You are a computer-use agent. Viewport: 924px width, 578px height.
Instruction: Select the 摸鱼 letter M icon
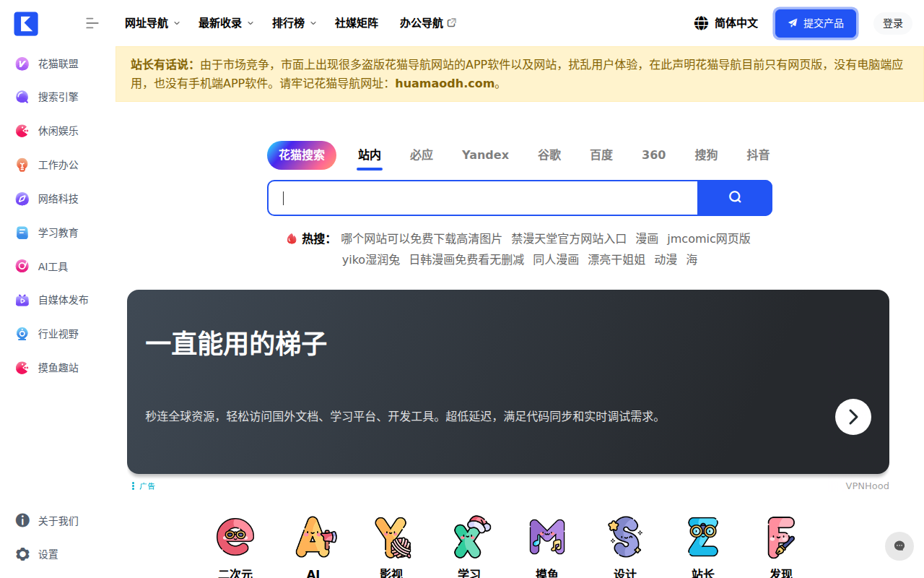[547, 536]
